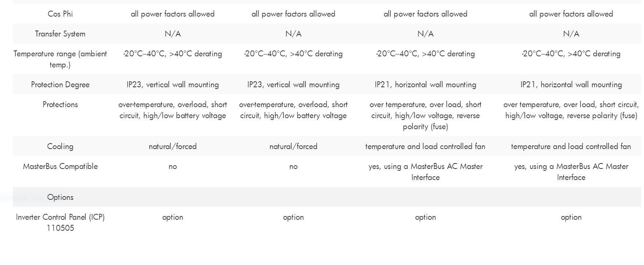Click "all power factors allowed" in last product column
Screen dimensions: 644x265
[x=571, y=14]
